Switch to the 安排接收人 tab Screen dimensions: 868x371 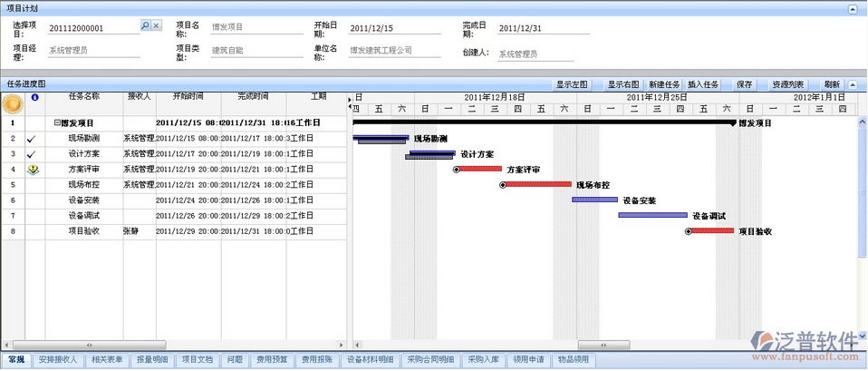[x=56, y=360]
